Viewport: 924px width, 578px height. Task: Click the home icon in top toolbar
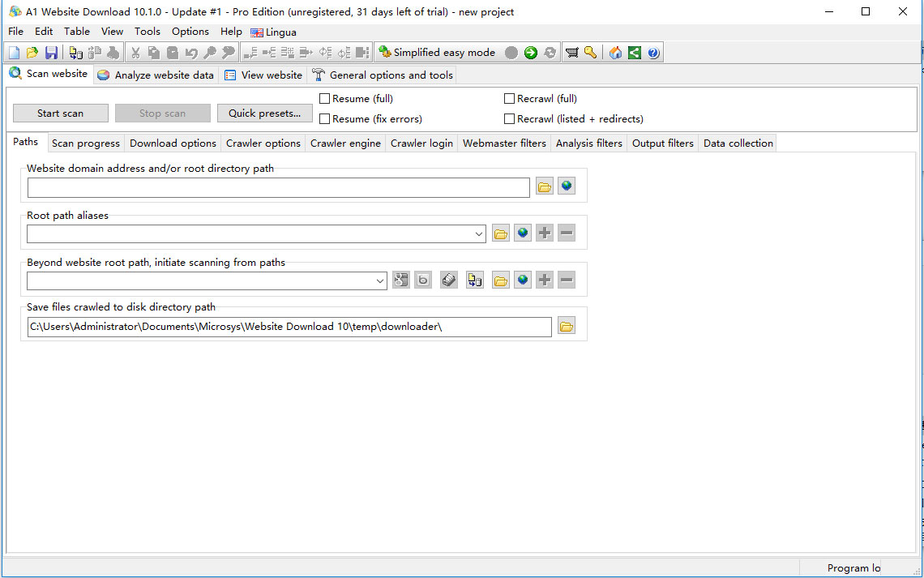(616, 53)
